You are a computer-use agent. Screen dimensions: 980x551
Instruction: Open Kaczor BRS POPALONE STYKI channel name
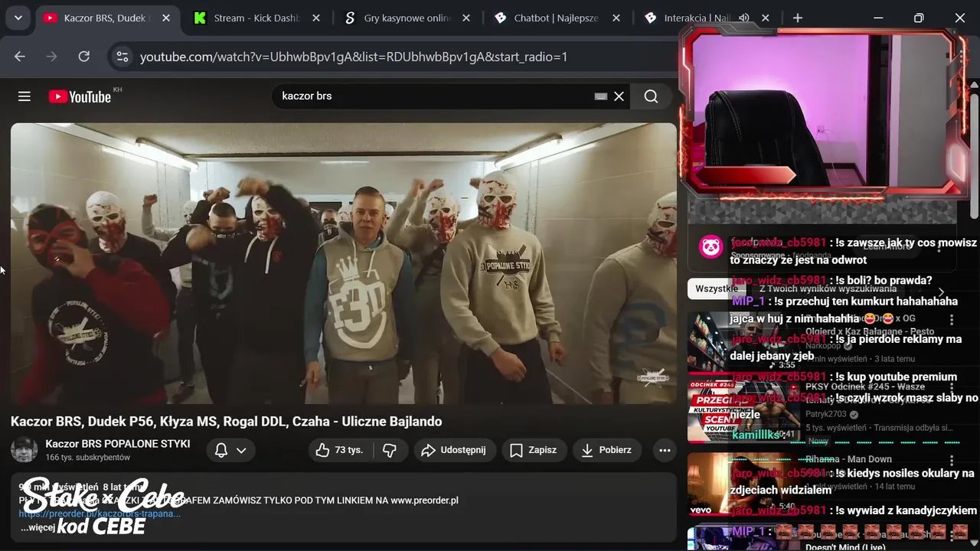coord(118,444)
